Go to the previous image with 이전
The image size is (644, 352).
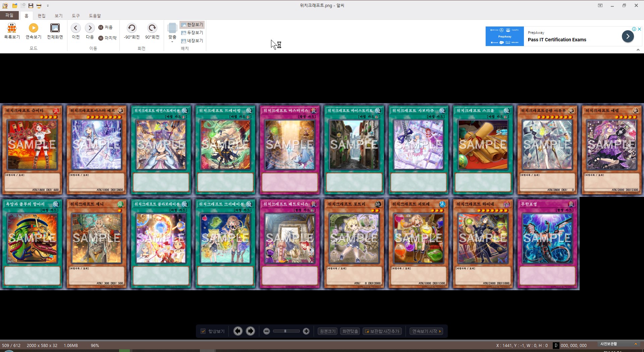coord(76,31)
